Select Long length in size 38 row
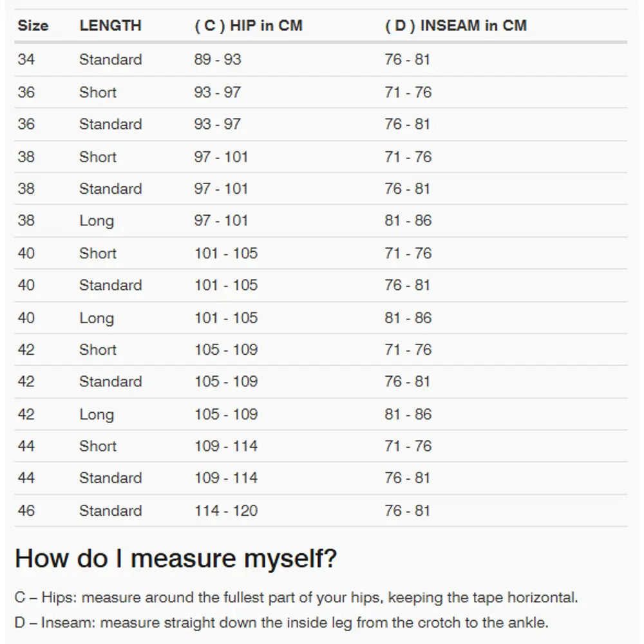 click(x=97, y=221)
